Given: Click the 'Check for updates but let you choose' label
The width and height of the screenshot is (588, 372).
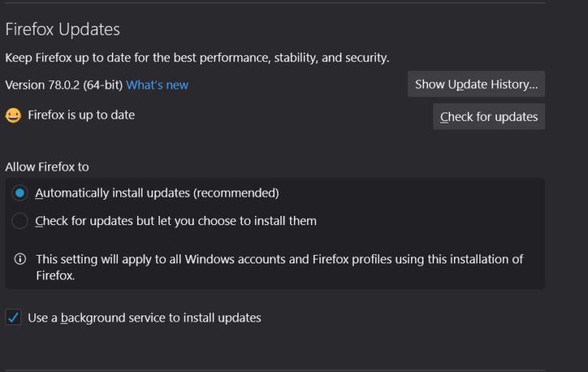Looking at the screenshot, I should coord(175,221).
